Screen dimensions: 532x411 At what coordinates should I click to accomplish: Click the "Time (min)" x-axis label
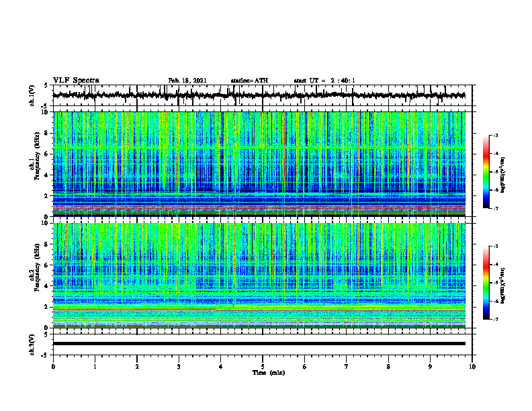269,373
